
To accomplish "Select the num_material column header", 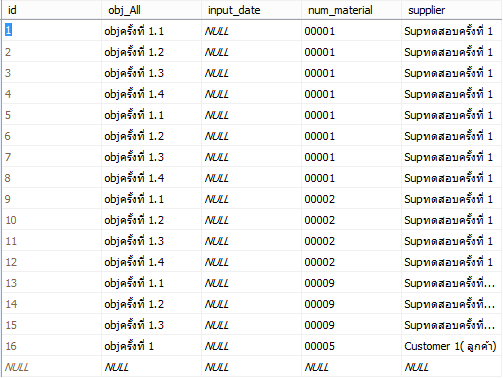I will coord(352,10).
